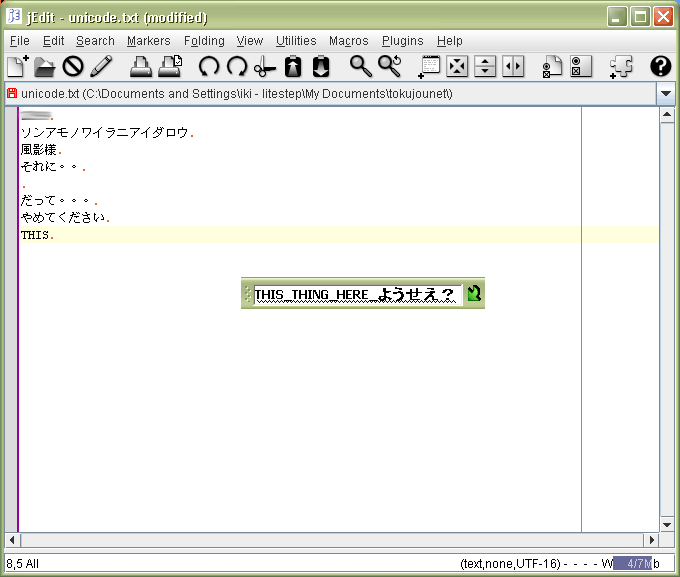Click the Print printer icon
The image size is (680, 577).
pyautogui.click(x=141, y=67)
